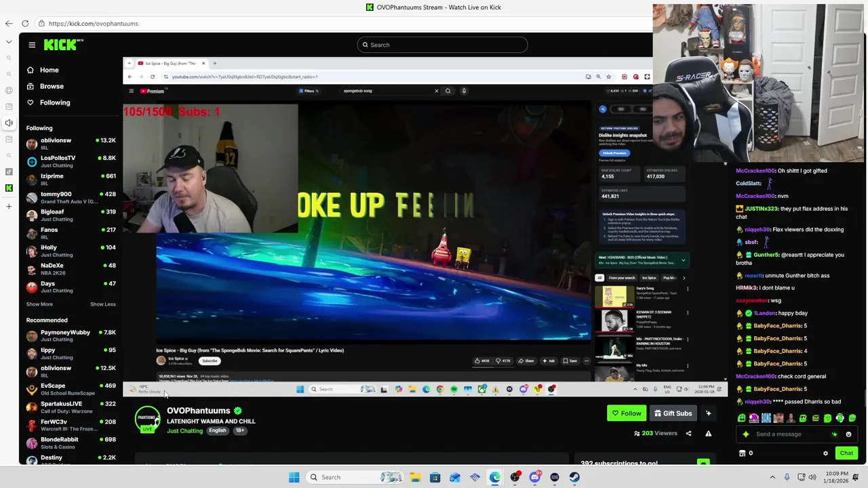Open Days channel

coord(71,287)
